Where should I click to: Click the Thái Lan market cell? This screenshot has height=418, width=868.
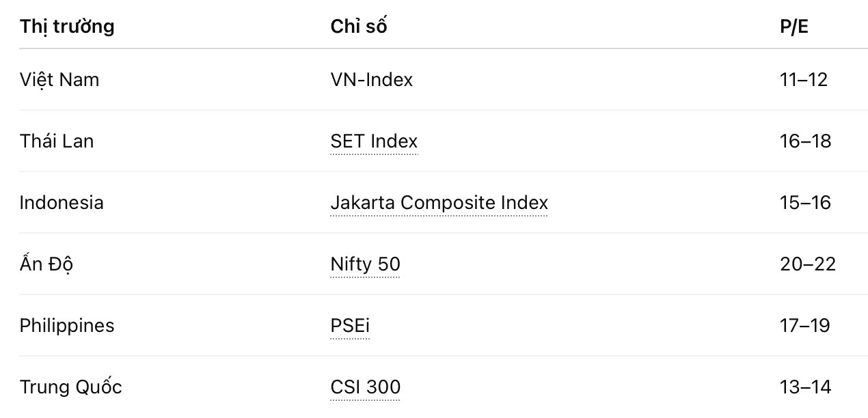57,141
